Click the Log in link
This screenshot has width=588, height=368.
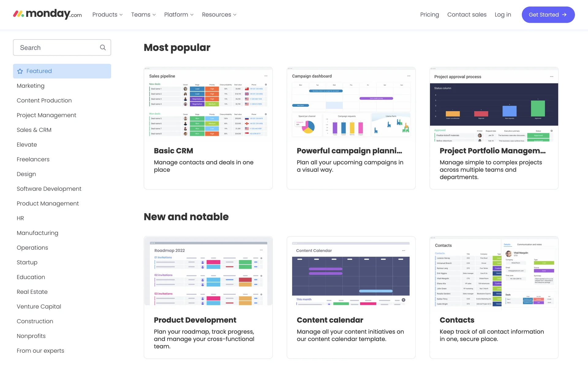click(x=503, y=15)
